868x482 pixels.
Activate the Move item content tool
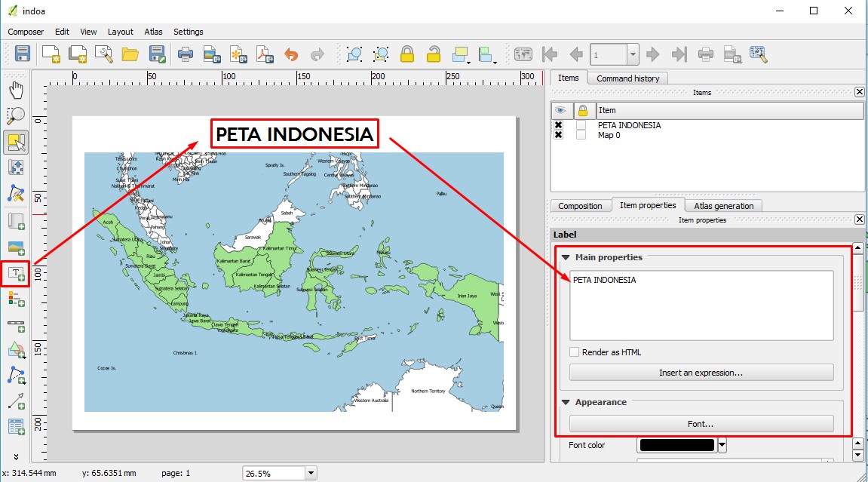(17, 167)
